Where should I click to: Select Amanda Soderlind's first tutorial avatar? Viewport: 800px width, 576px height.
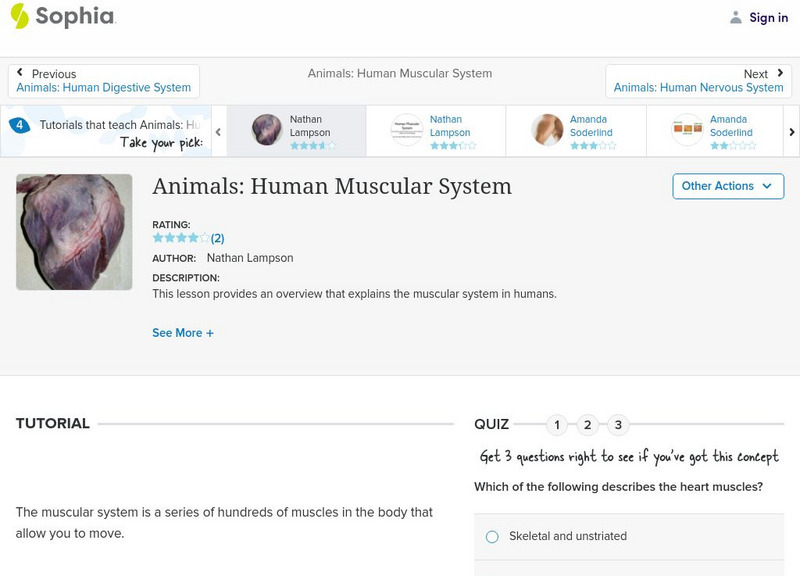[x=547, y=130]
